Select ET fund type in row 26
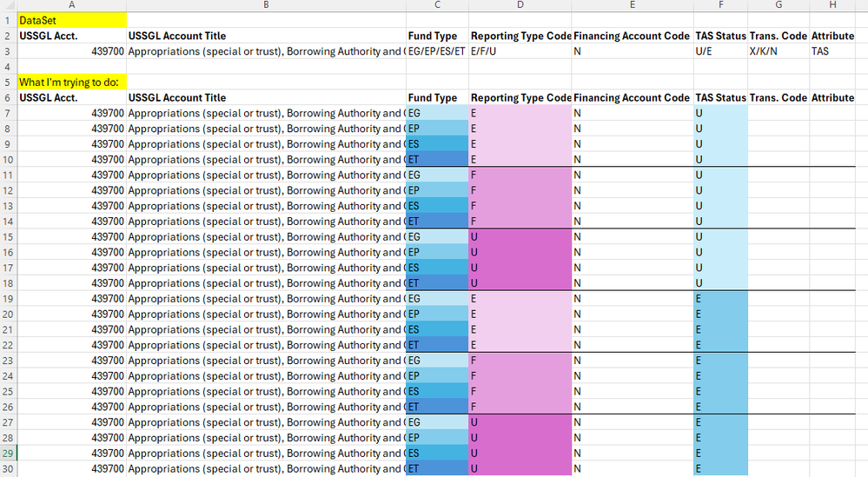Screen dimensions: 868x477 pyautogui.click(x=437, y=407)
